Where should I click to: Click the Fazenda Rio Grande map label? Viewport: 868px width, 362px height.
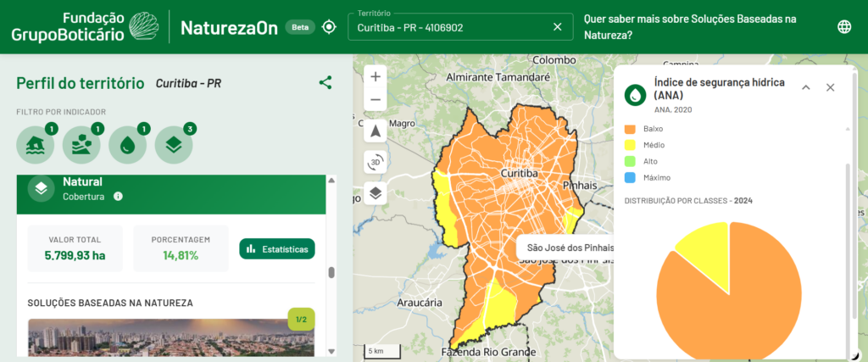click(488, 352)
